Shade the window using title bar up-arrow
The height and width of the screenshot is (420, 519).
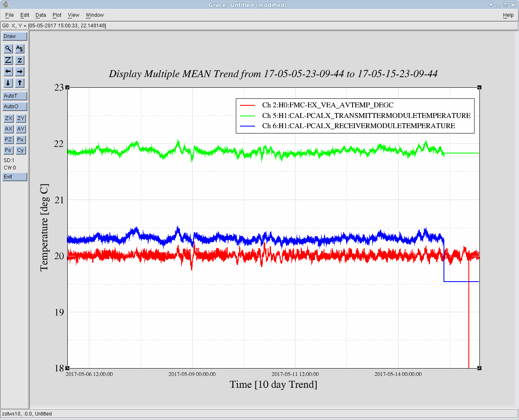pyautogui.click(x=491, y=5)
